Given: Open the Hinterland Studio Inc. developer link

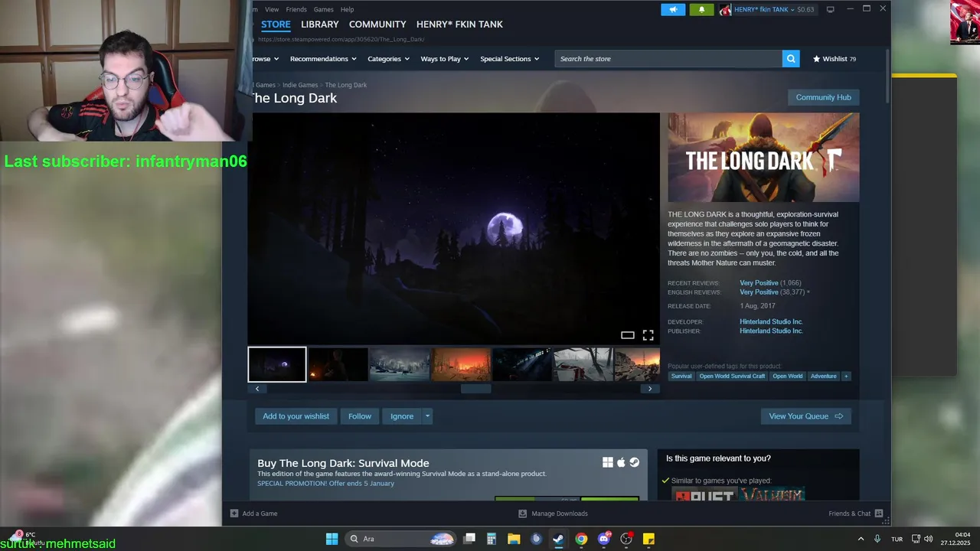Looking at the screenshot, I should (x=771, y=322).
